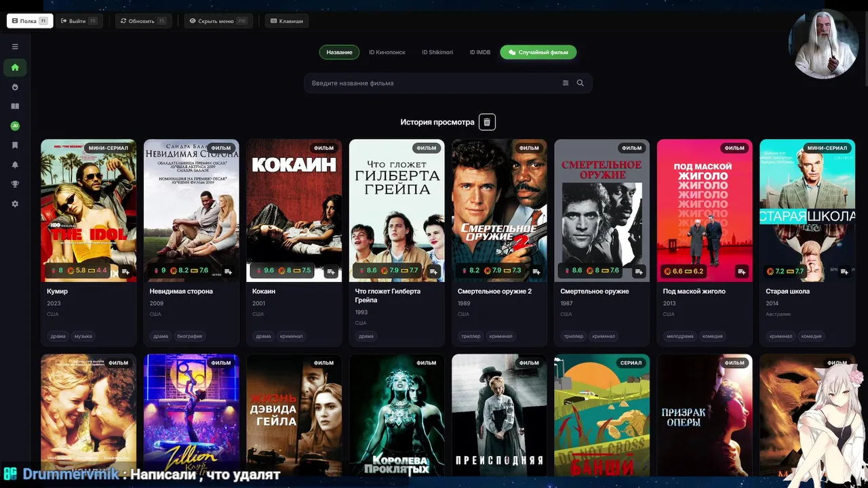Image resolution: width=868 pixels, height=488 pixels.
Task: Add Невидимая сторона to a list
Action: (x=228, y=271)
